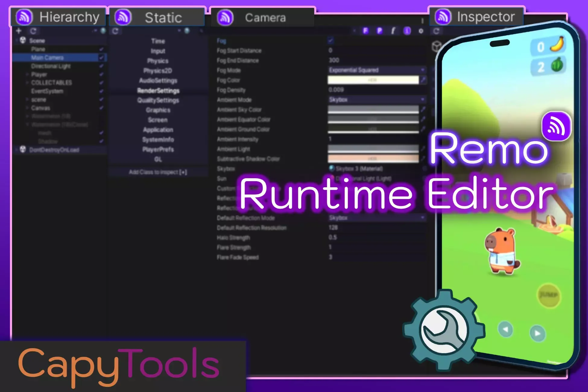Click the italic f methods icon
The height and width of the screenshot is (392, 588).
point(393,31)
